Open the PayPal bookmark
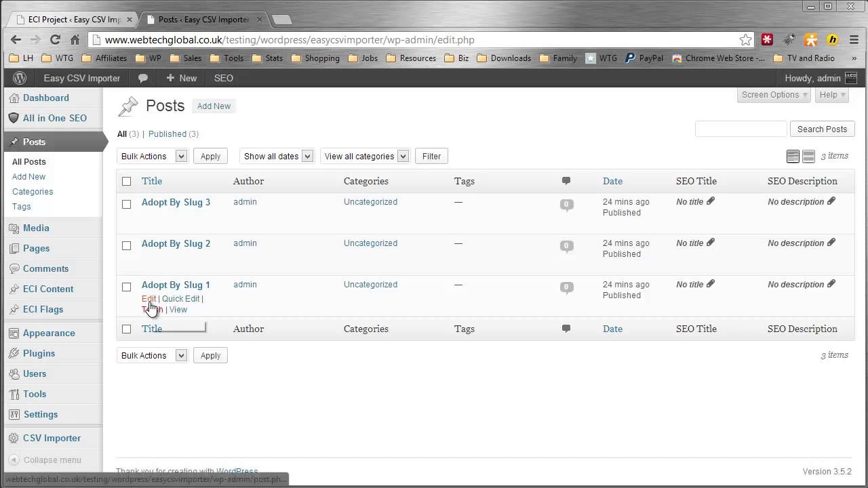The width and height of the screenshot is (868, 488). [644, 58]
